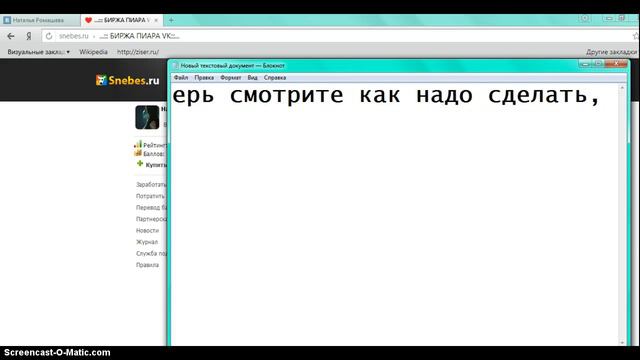
Task: Click the Notepad title bar document icon
Action: 176,65
